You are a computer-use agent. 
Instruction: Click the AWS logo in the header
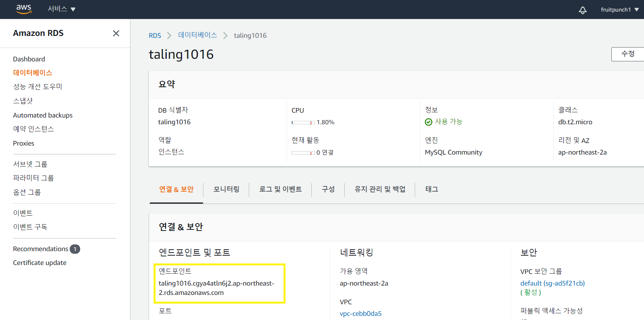coord(24,9)
